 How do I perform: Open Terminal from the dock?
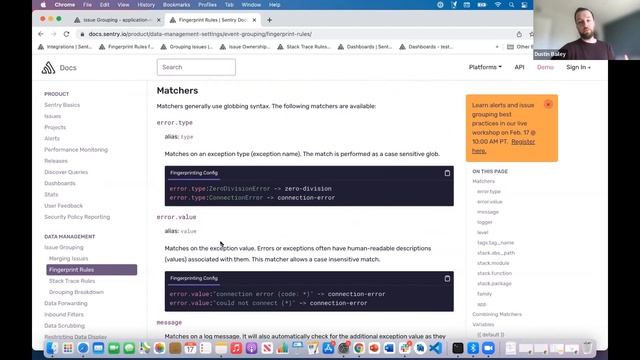pos(458,348)
